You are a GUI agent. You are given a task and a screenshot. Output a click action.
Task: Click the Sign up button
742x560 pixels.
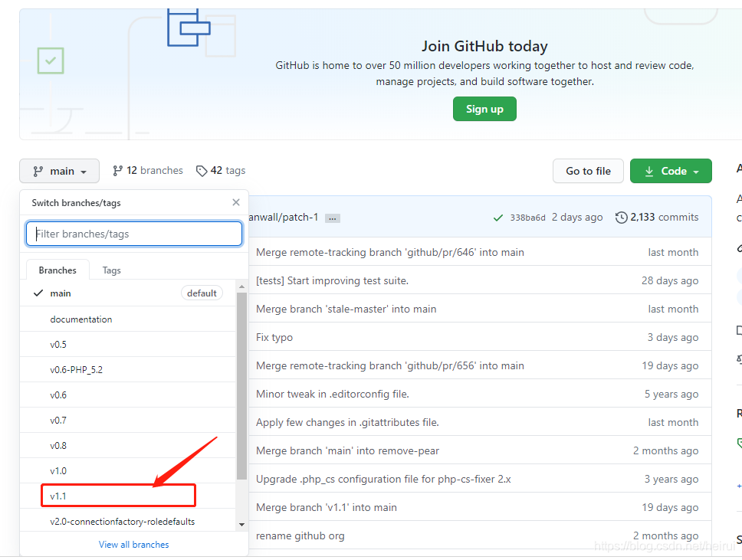[484, 109]
